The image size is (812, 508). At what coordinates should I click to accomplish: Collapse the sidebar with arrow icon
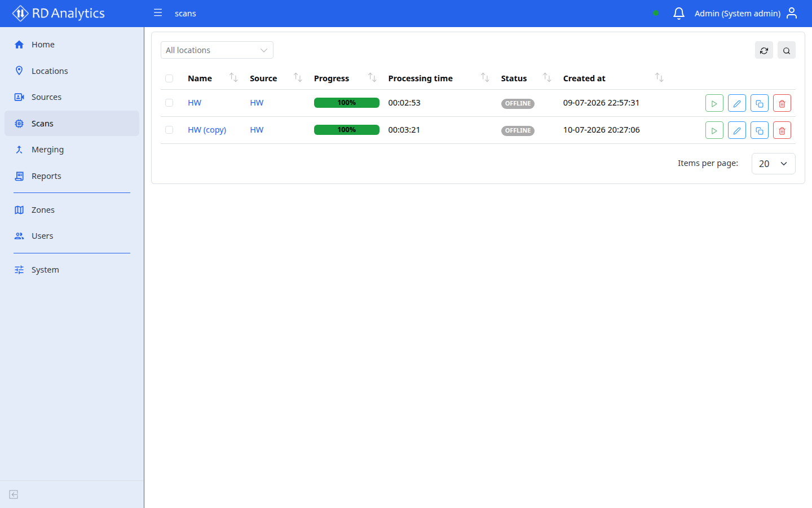(x=14, y=494)
